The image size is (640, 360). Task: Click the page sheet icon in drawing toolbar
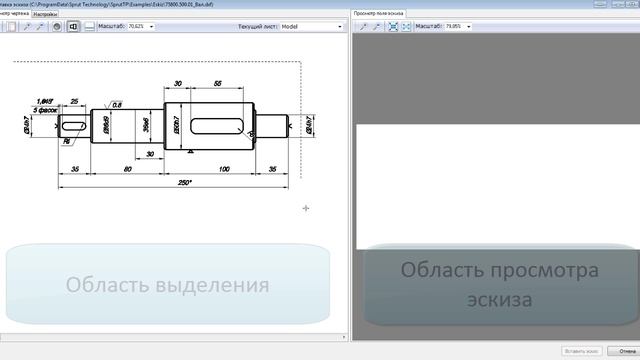pos(11,27)
